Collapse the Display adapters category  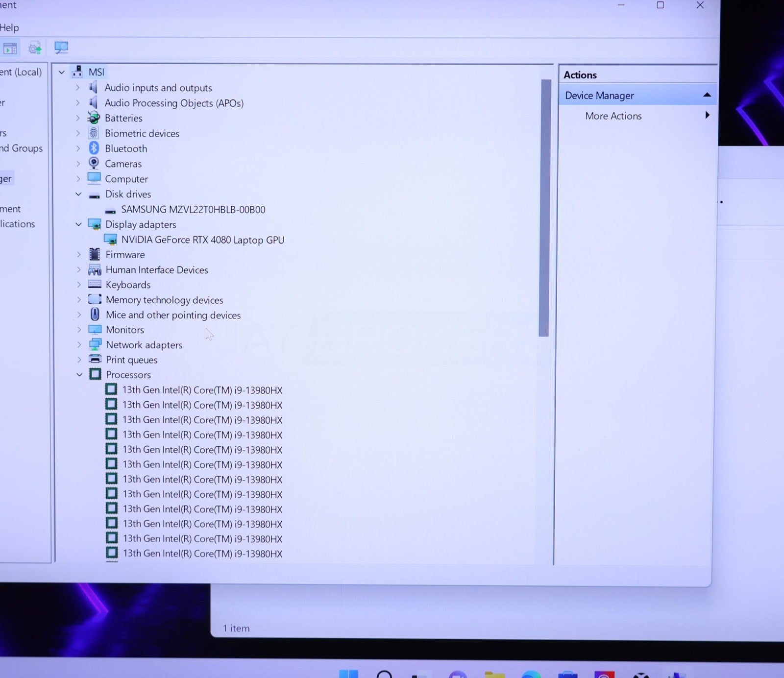(x=78, y=224)
